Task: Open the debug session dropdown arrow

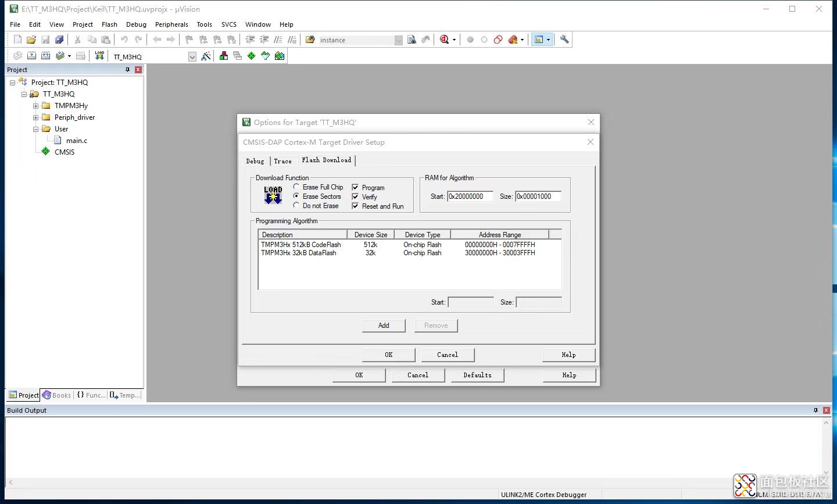Action: click(x=454, y=40)
